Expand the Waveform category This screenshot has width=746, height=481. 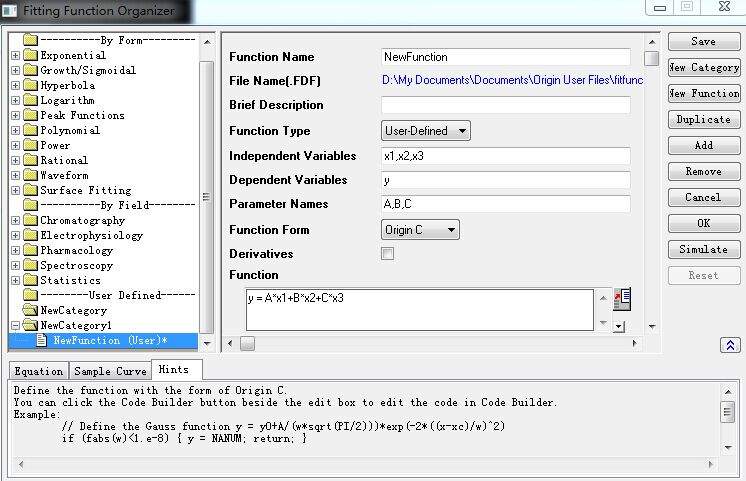point(15,176)
